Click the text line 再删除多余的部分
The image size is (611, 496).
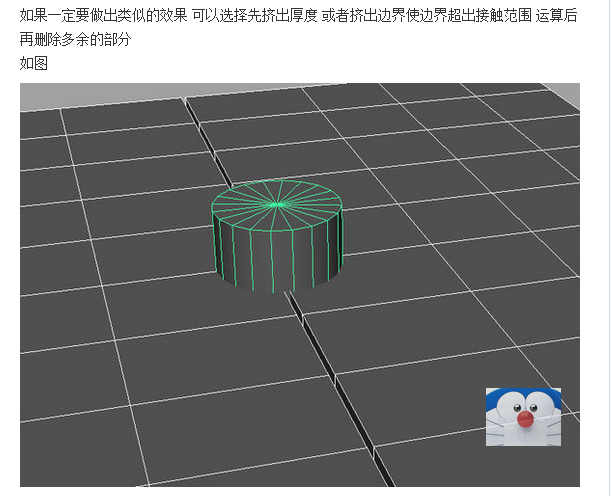76,39
